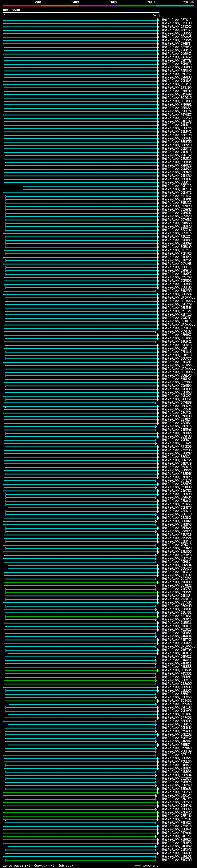Select hit UniRef100_C6SF33
This screenshot has width=197, height=868.
(x=176, y=436)
